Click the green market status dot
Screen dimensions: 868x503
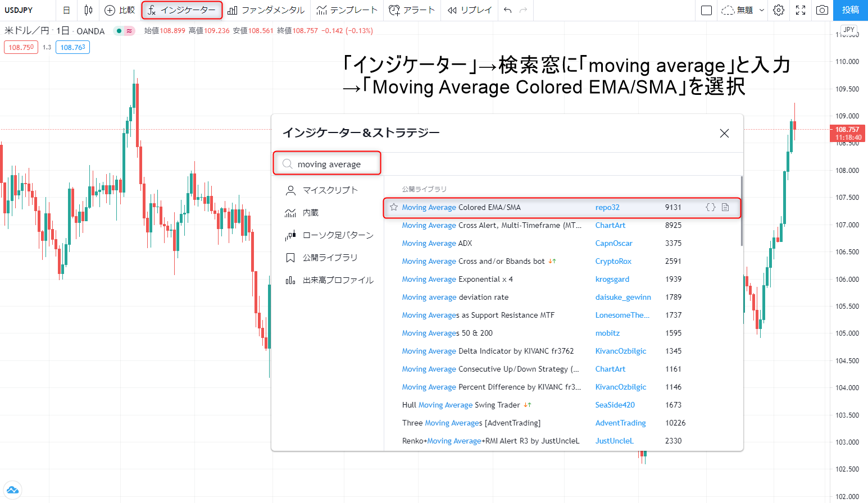coord(119,31)
